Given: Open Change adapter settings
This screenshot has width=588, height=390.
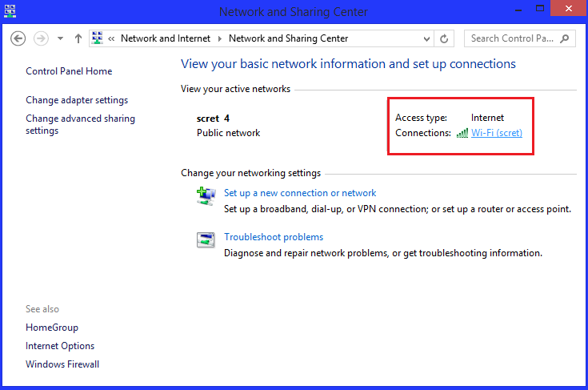Looking at the screenshot, I should coord(77,100).
